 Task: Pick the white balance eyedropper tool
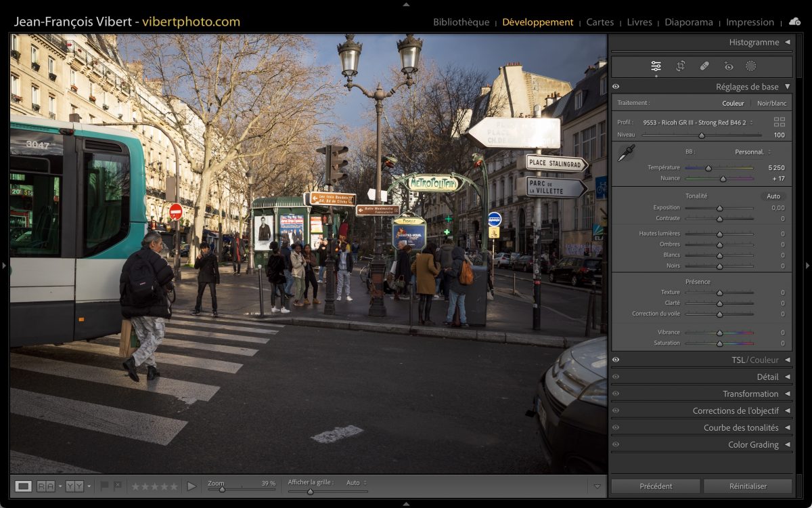[x=626, y=153]
